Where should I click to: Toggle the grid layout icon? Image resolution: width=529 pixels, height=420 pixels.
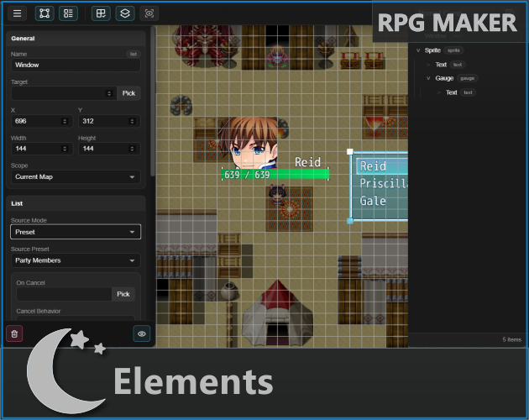[101, 13]
